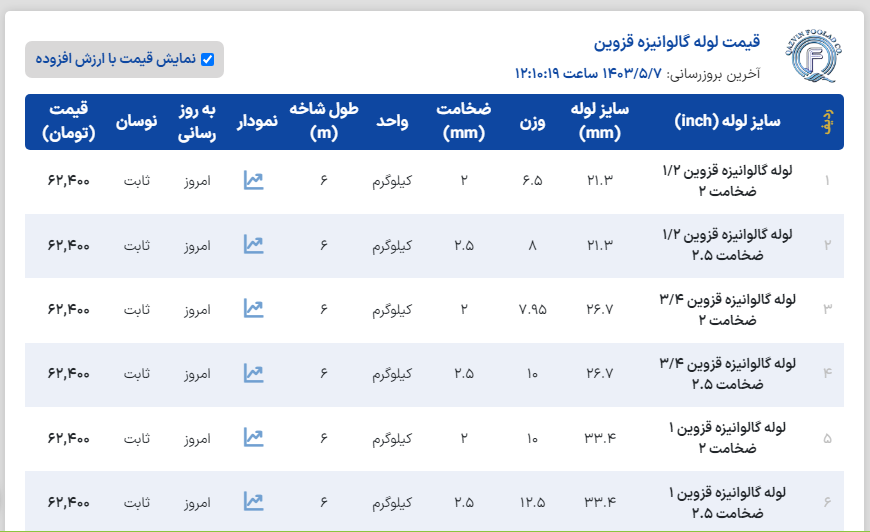
Task: Select the ضخامت (mm) column header
Action: (463, 121)
